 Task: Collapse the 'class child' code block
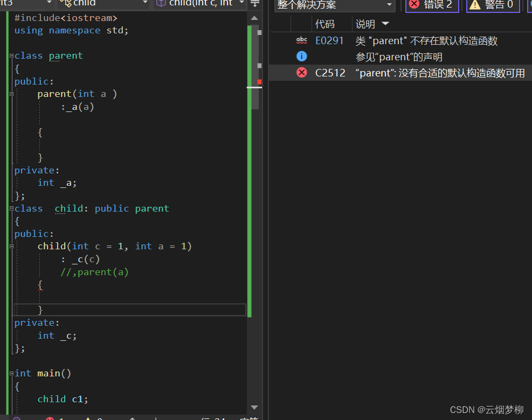11,208
